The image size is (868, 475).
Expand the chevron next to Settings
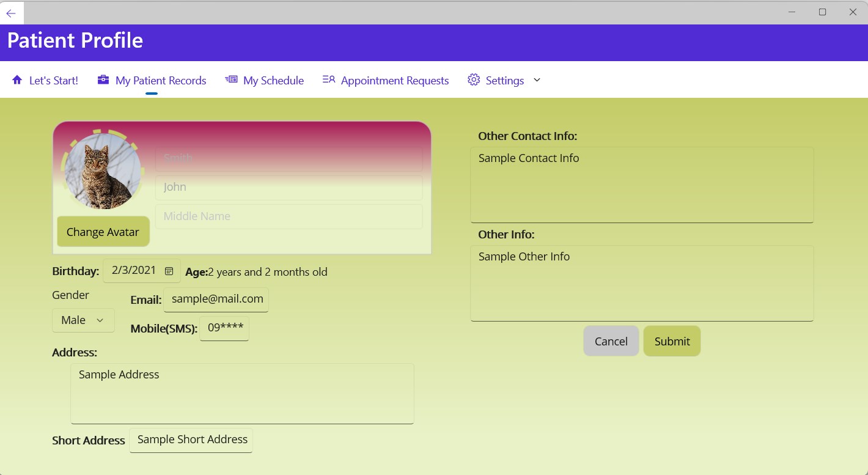click(x=537, y=79)
